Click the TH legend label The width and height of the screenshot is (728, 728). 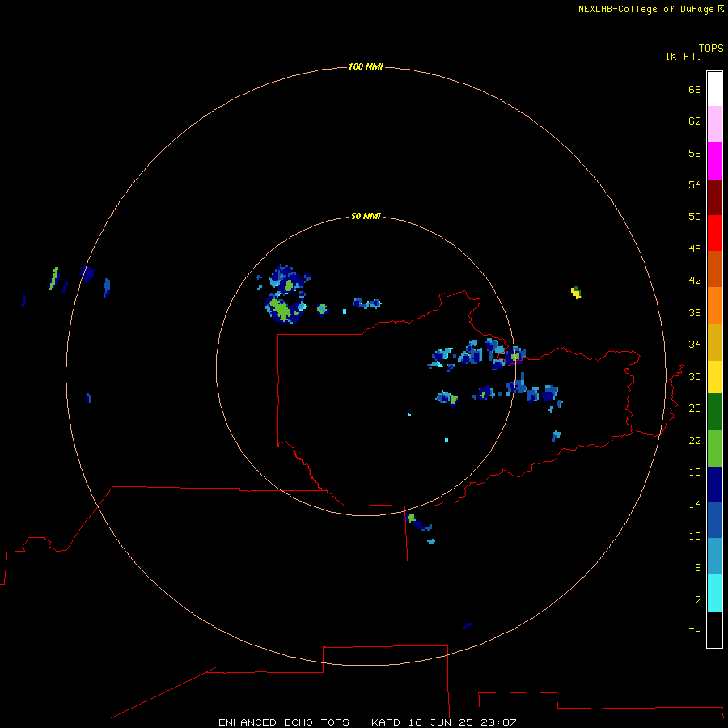pos(695,632)
